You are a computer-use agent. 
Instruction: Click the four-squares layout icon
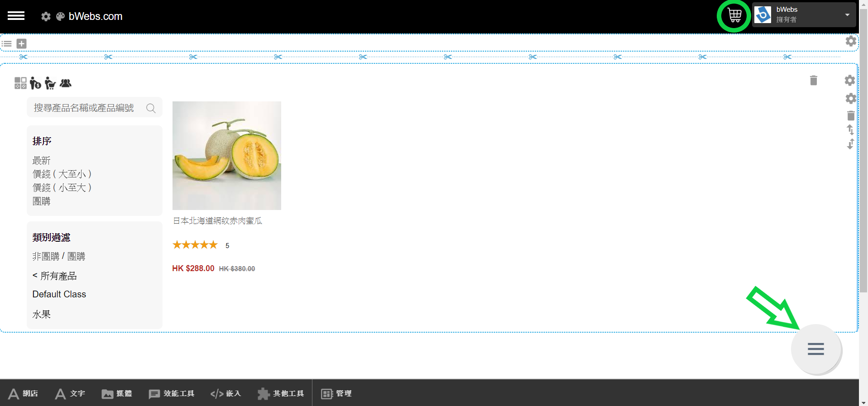(x=20, y=83)
